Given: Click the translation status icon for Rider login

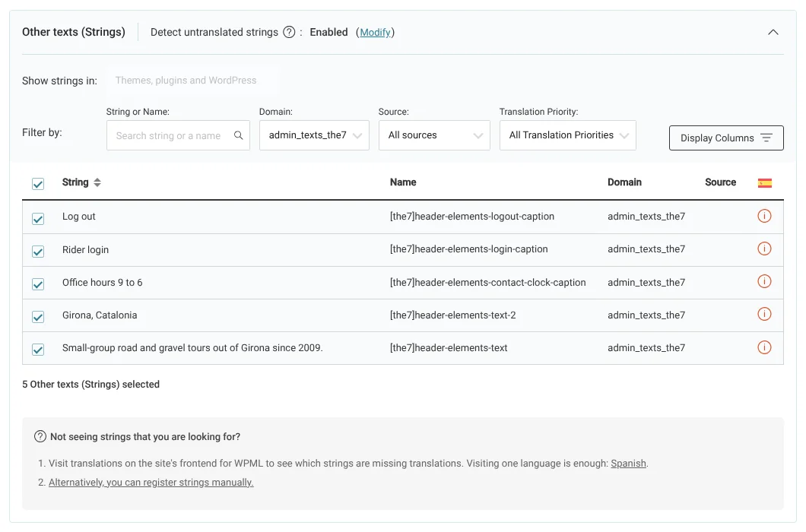Looking at the screenshot, I should 764,249.
